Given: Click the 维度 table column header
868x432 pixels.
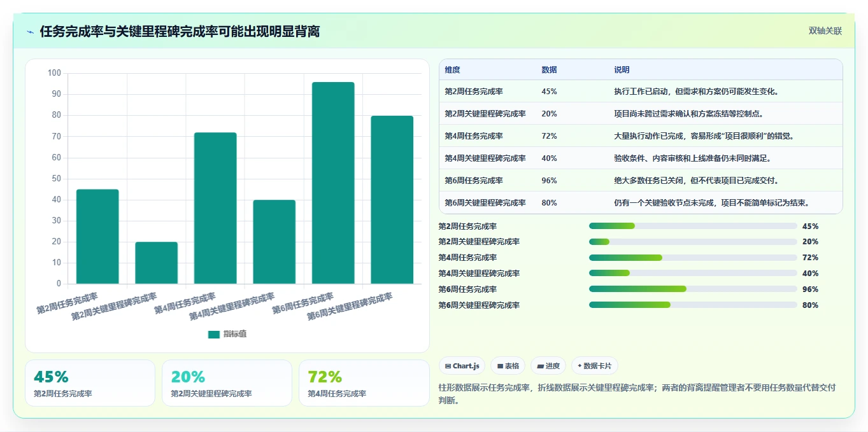Looking at the screenshot, I should 452,70.
